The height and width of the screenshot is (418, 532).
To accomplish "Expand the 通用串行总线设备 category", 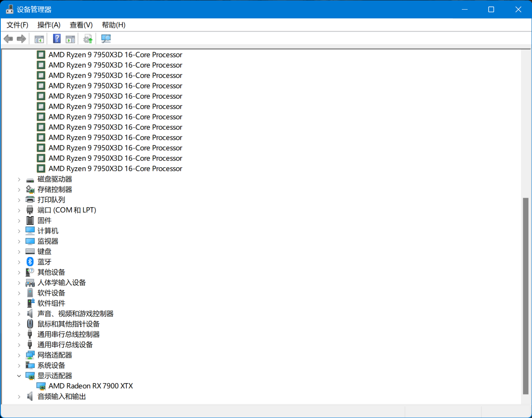I will [19, 345].
